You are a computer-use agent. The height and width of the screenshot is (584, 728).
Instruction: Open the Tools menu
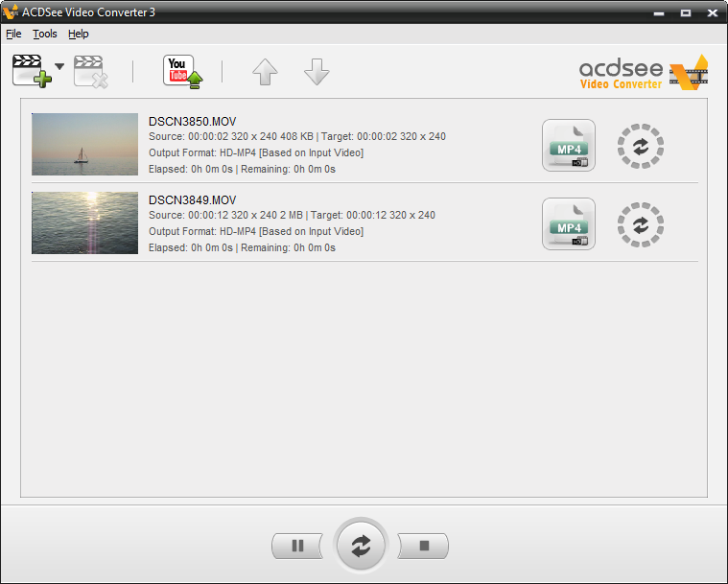click(44, 34)
